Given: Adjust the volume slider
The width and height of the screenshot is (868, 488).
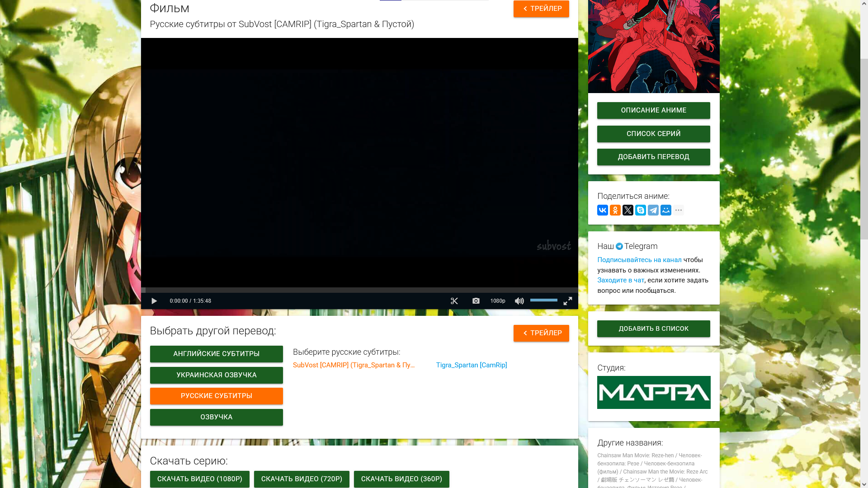Looking at the screenshot, I should click(x=544, y=300).
